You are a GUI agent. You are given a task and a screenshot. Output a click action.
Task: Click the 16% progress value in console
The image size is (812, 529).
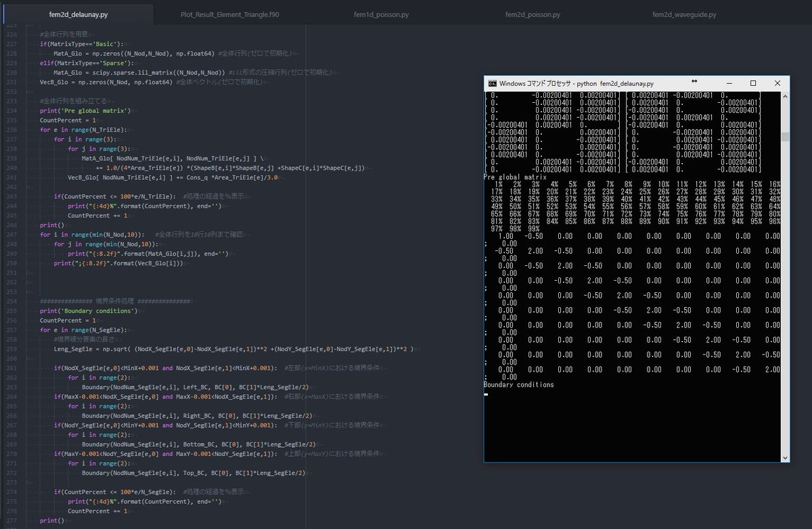coord(775,184)
